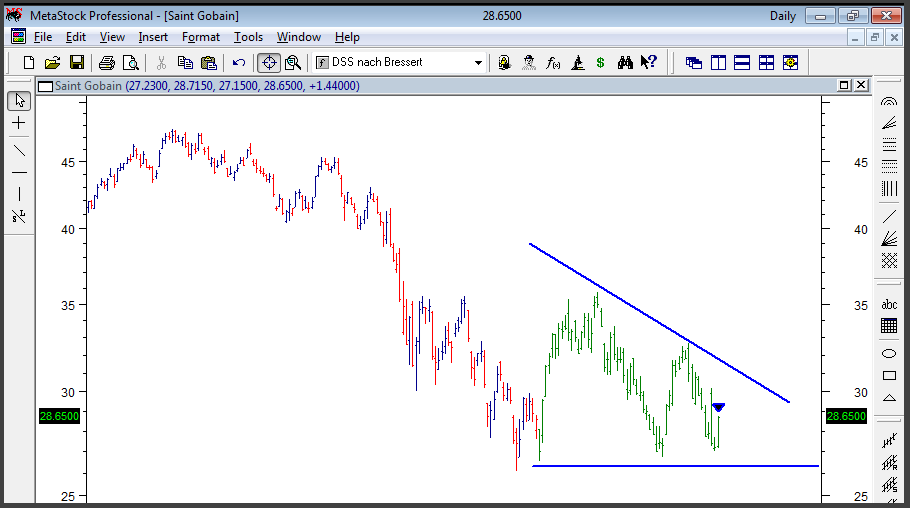Select the horizontal line tool at left

19,172
